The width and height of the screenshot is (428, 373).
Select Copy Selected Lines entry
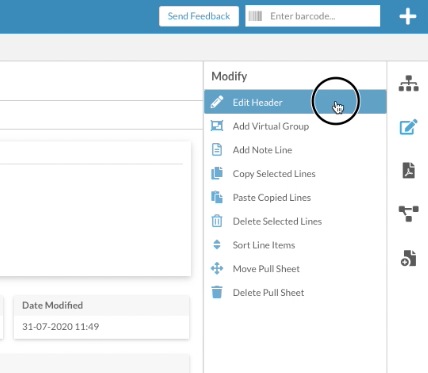point(295,173)
